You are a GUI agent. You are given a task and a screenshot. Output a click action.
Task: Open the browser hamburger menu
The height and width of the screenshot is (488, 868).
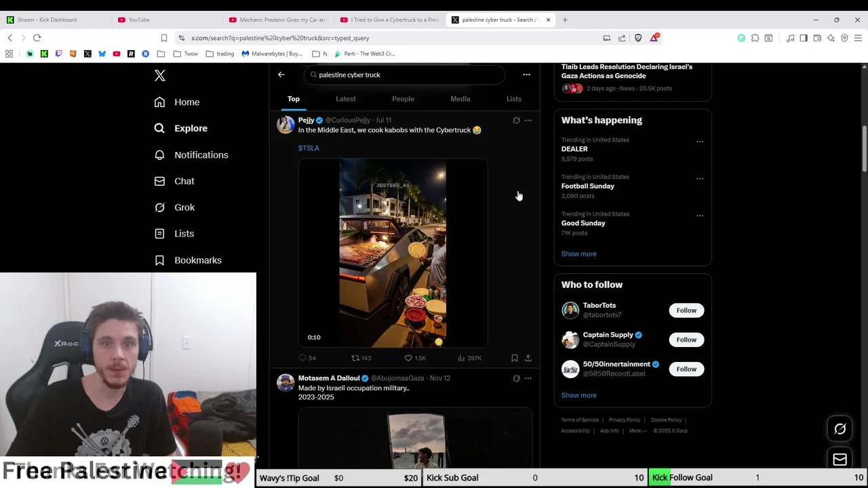(x=858, y=38)
